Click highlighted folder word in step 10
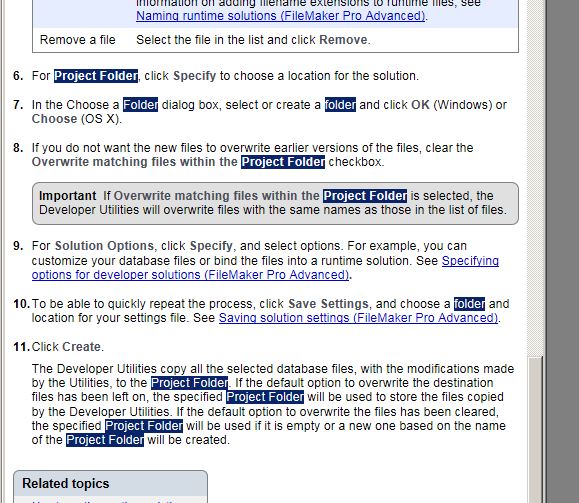 469,304
